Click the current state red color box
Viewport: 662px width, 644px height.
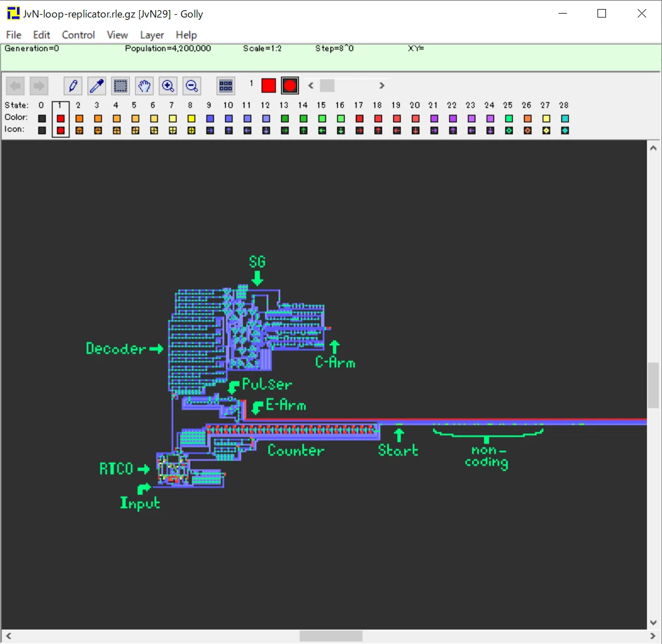pyautogui.click(x=269, y=86)
